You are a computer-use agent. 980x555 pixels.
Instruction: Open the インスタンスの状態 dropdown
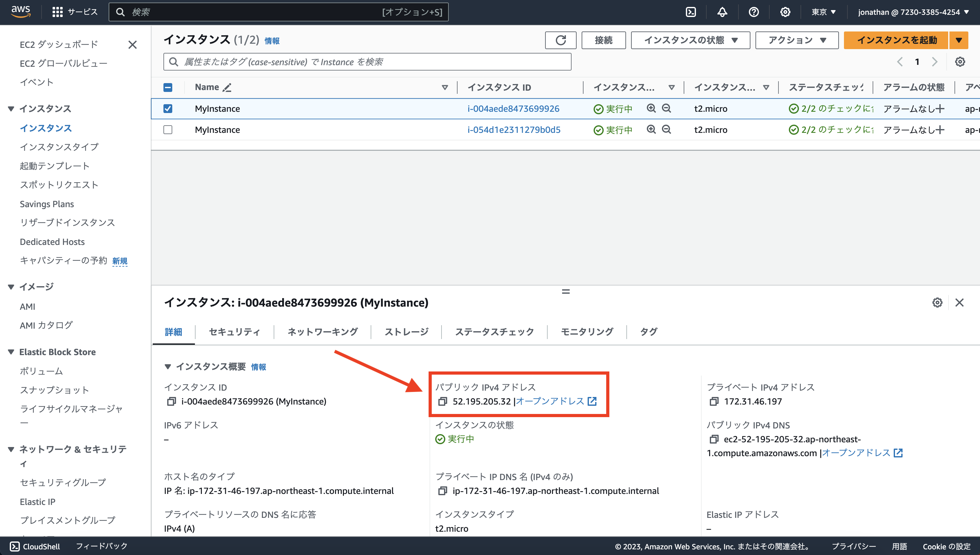tap(690, 40)
